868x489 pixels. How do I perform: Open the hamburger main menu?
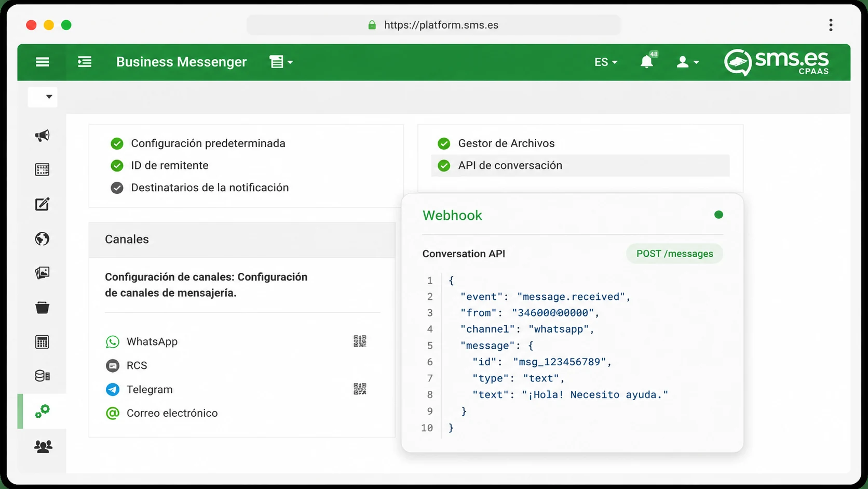click(x=43, y=62)
